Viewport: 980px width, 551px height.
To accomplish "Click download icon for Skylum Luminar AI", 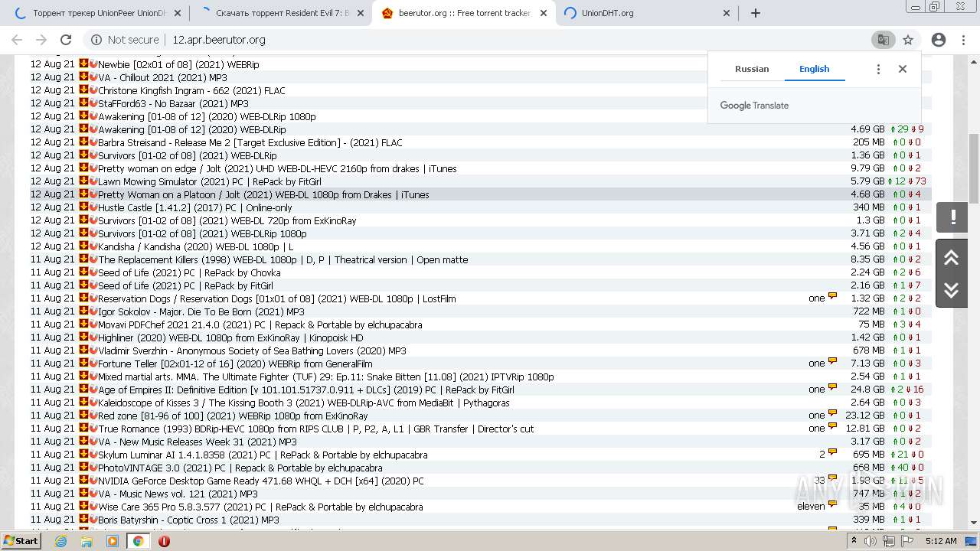I will coord(83,455).
